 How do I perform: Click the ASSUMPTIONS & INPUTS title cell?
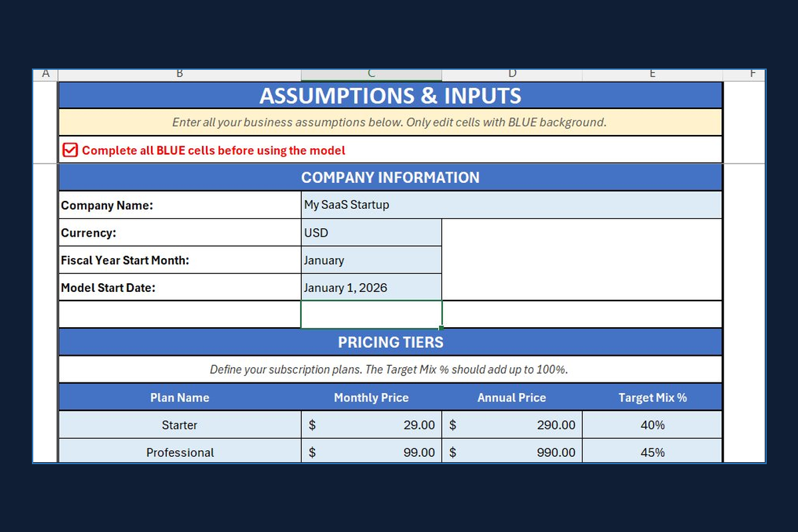point(390,96)
